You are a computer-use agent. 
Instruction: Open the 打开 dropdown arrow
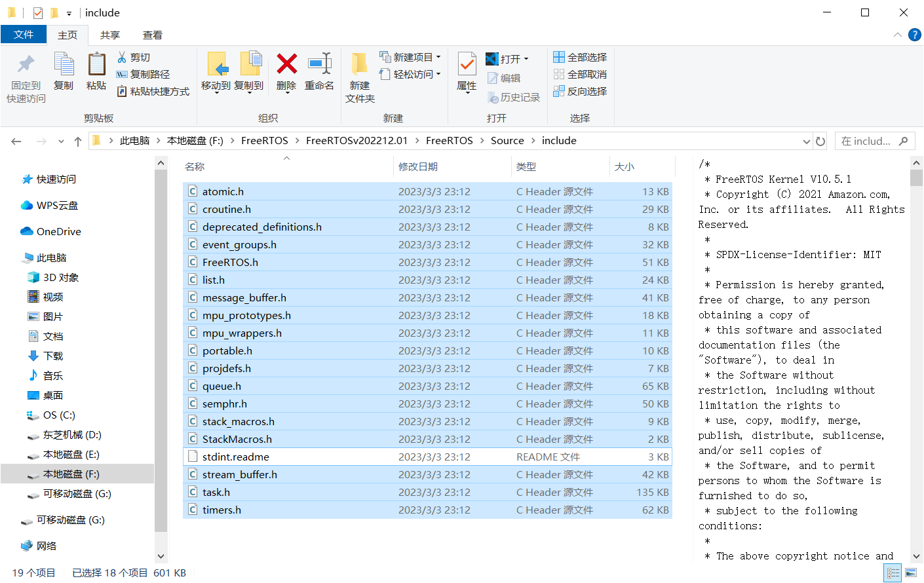(x=526, y=59)
